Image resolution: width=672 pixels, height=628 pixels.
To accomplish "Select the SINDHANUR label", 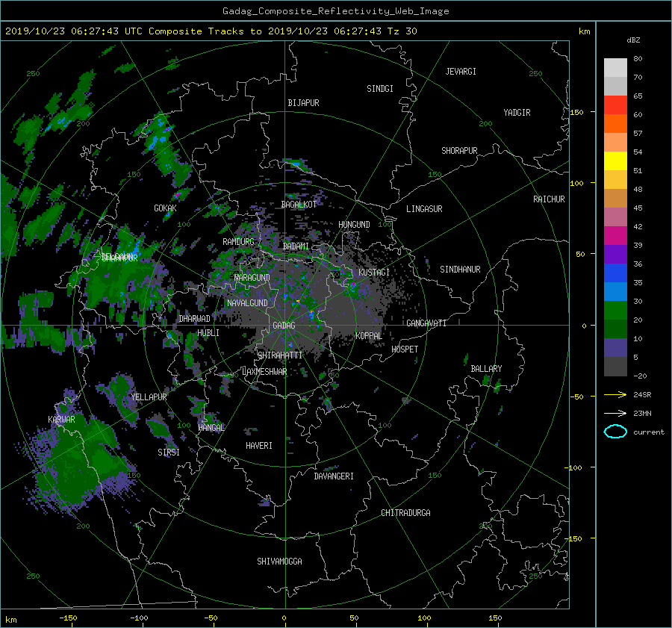I will tap(460, 270).
